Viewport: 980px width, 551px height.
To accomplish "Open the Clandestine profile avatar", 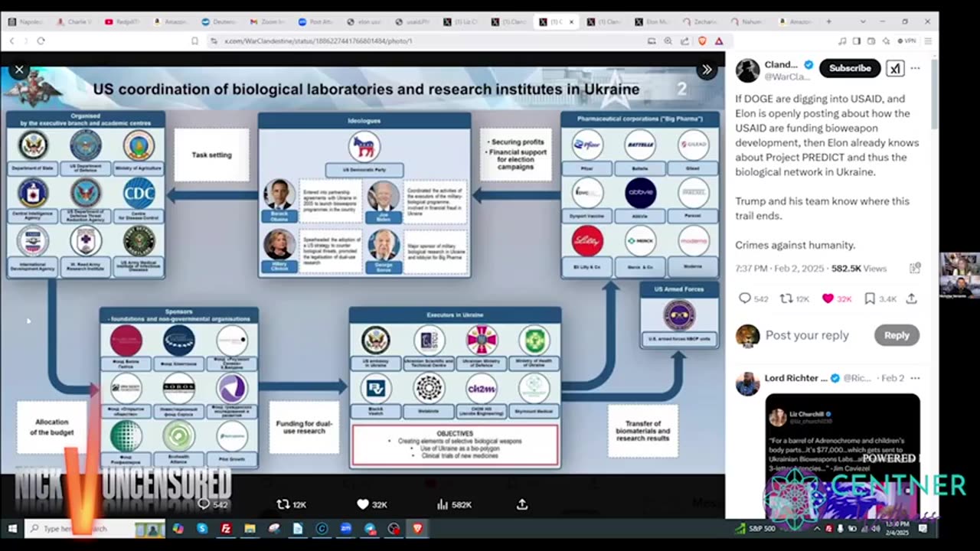I will pyautogui.click(x=747, y=70).
